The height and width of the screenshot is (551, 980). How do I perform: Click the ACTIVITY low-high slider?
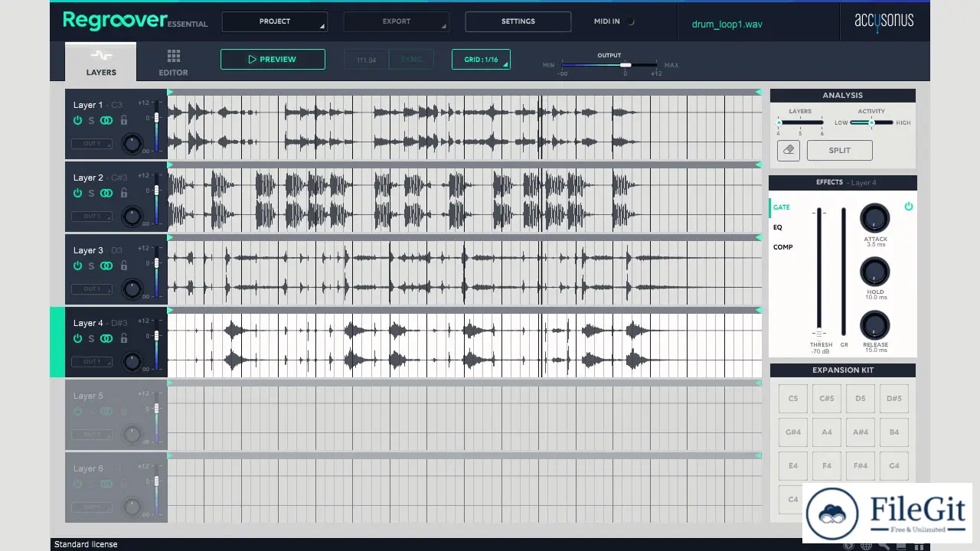[871, 122]
